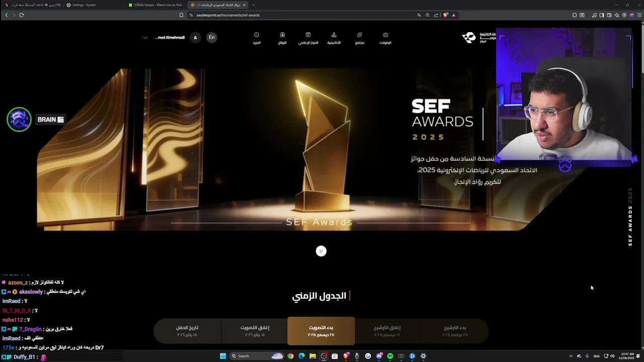Screen dimensions: 644x362
Task: Go back to the previous page
Action: (x=7, y=15)
